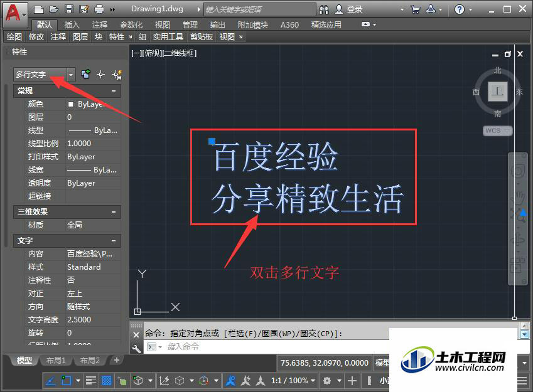Click the Plot printer icon

(x=99, y=9)
